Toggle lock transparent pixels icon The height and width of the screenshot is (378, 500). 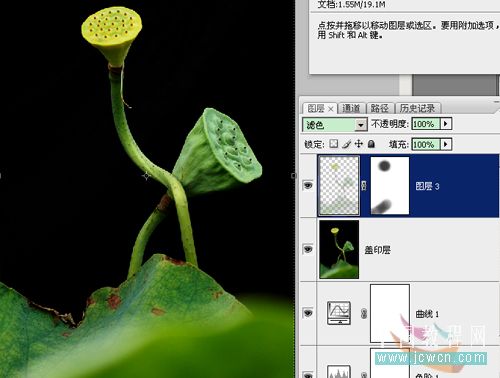(x=333, y=144)
